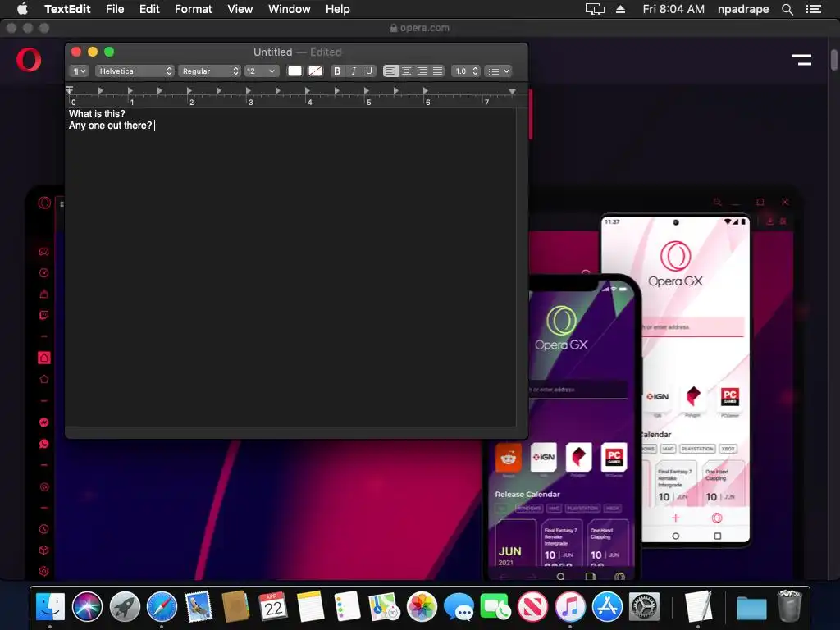Toggle bold formatting in TextEdit toolbar
Image resolution: width=840 pixels, height=630 pixels.
point(337,71)
